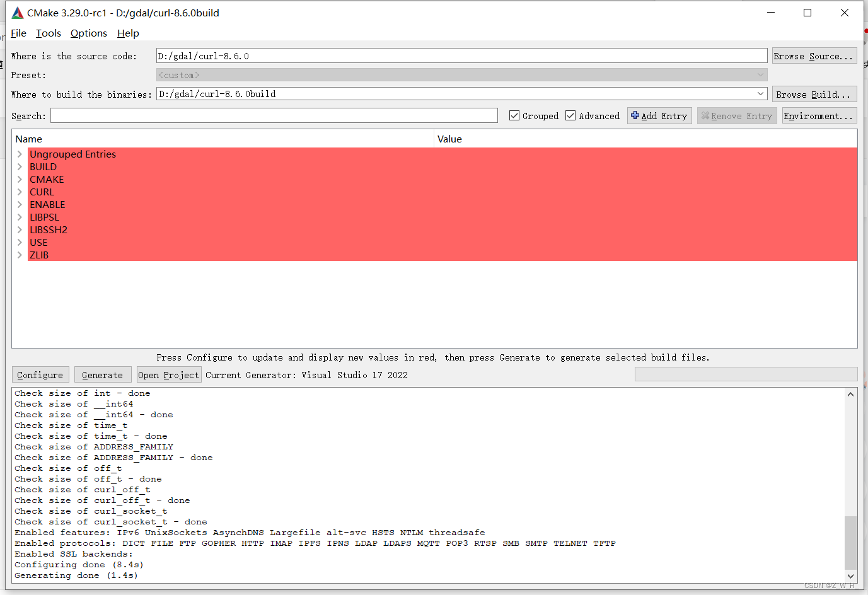Expand the Ungrouped Entries group
Screen dimensions: 868x595
pos(20,154)
